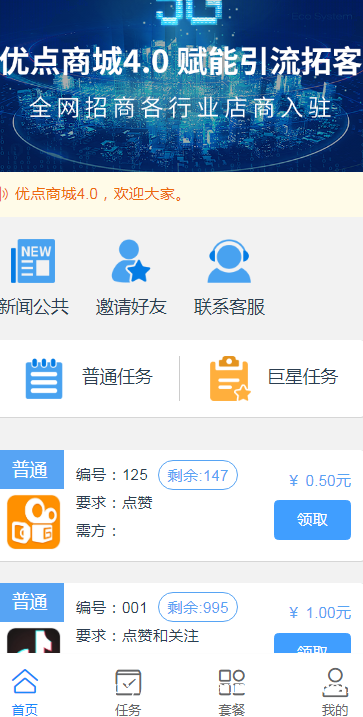Click 领取 for task 125
363x717 pixels.
(312, 520)
